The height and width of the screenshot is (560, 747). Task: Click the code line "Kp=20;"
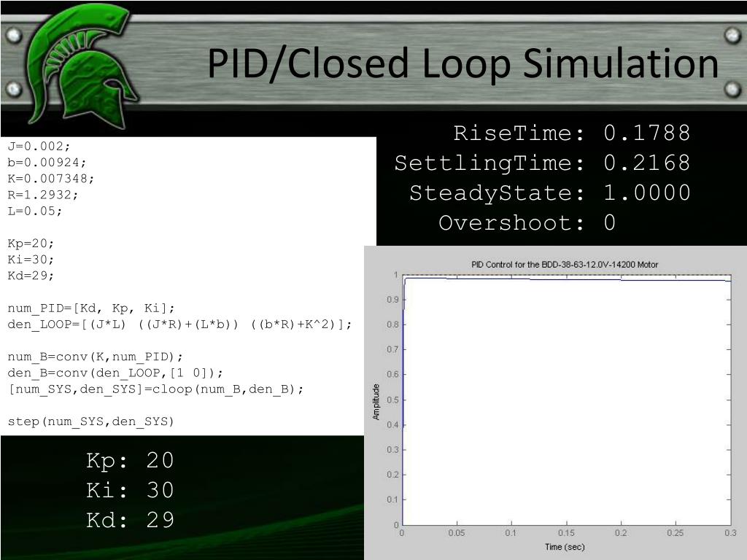31,244
